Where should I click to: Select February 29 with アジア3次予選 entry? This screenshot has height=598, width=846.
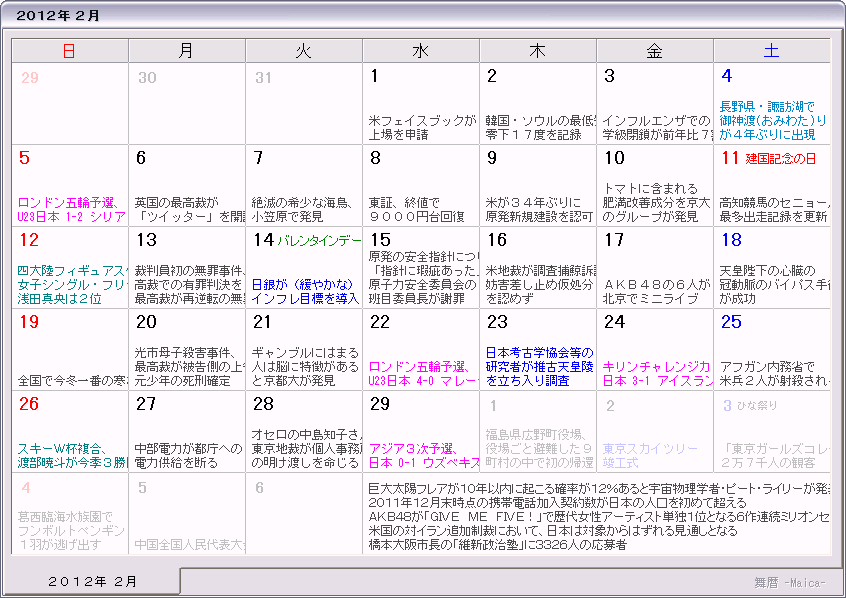tap(421, 432)
